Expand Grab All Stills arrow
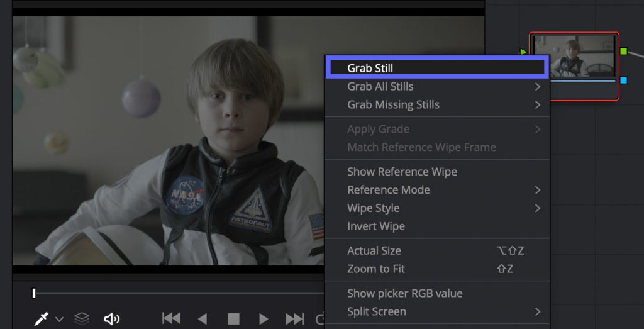Viewport: 644px width, 329px height. tap(538, 87)
